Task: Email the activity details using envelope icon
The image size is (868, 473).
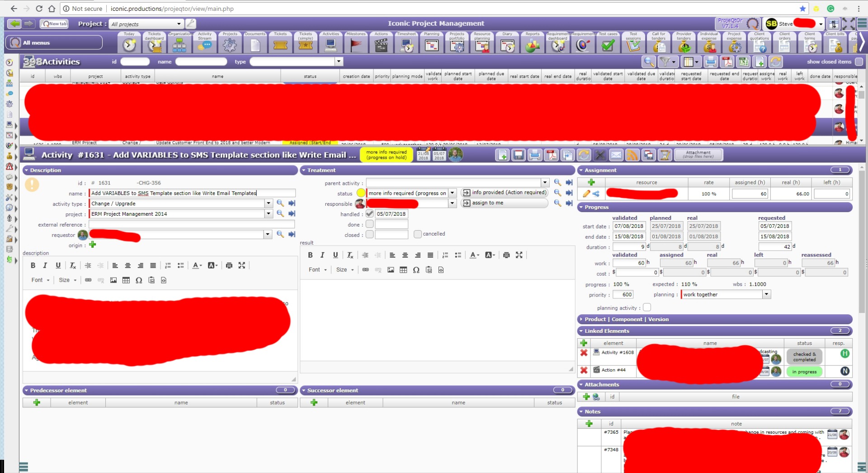Action: (x=616, y=155)
